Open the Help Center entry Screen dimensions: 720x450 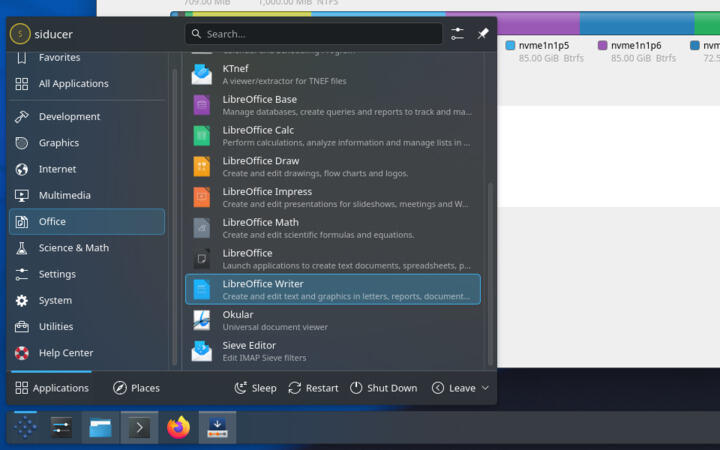click(87, 353)
